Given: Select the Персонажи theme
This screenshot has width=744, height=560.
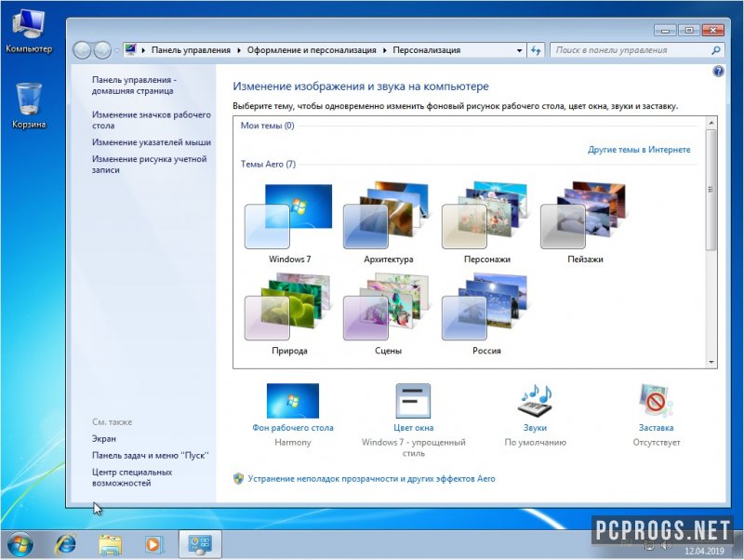Looking at the screenshot, I should (x=485, y=222).
